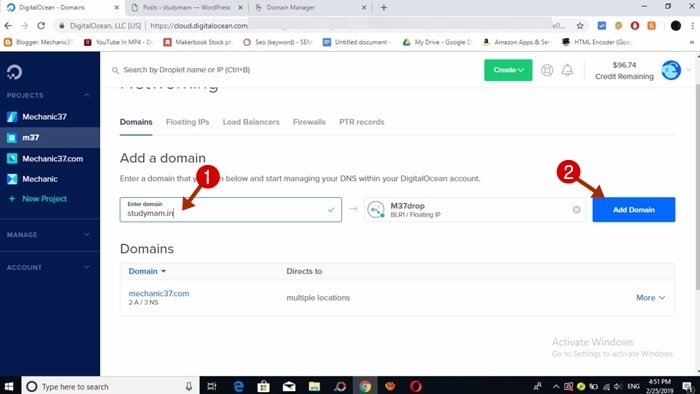Screen dimensions: 700x394
Task: Switch to the Load Balancers tab
Action: click(x=251, y=122)
